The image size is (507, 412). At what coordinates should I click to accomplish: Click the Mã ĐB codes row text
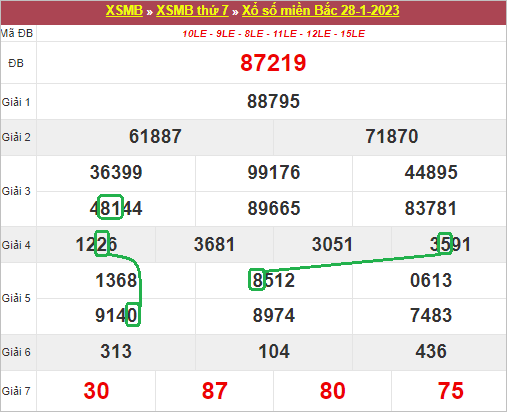274,34
